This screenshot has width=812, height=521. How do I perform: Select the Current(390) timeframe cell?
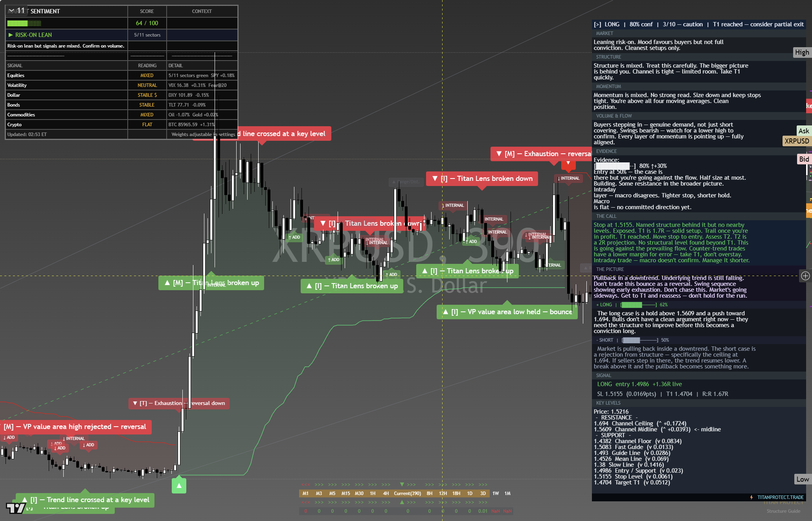coord(408,493)
